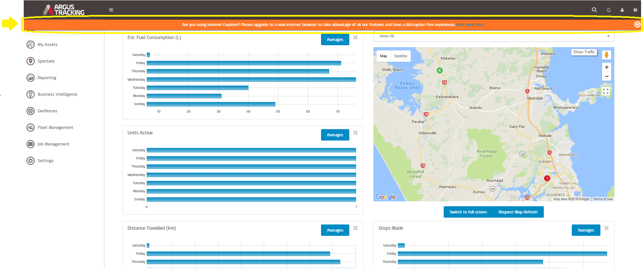Click Switch to full screen button
The width and height of the screenshot is (644, 270).
click(x=468, y=212)
